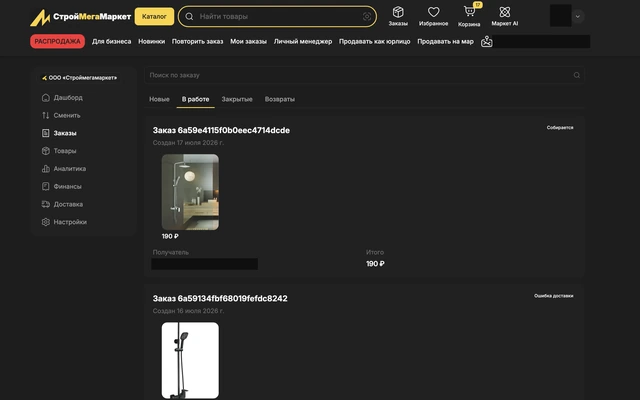Click the Собирается status label

coord(560,128)
